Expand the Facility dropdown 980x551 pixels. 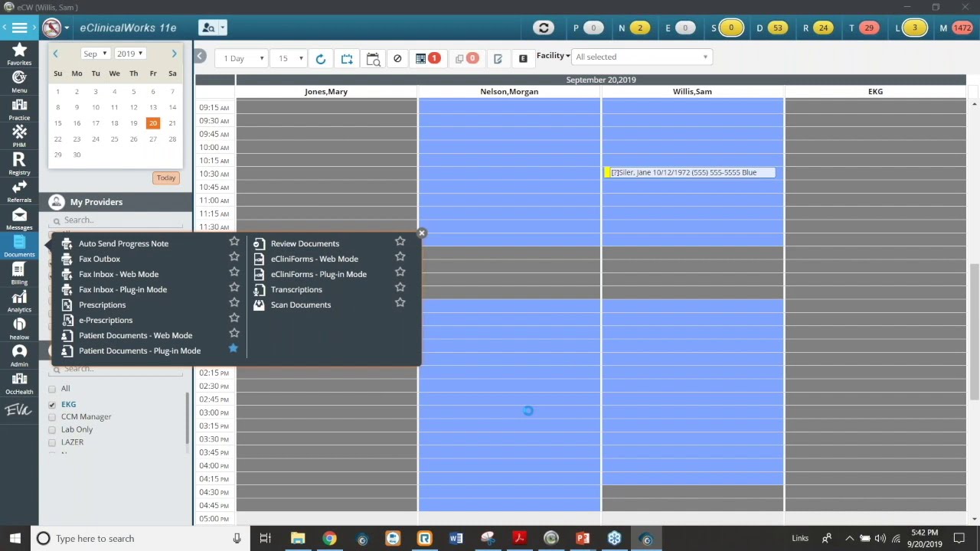pyautogui.click(x=553, y=56)
